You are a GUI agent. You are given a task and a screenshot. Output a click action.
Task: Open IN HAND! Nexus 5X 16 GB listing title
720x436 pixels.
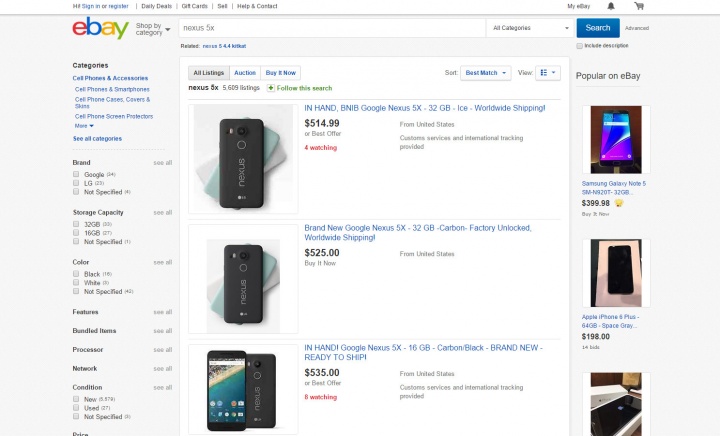point(423,352)
